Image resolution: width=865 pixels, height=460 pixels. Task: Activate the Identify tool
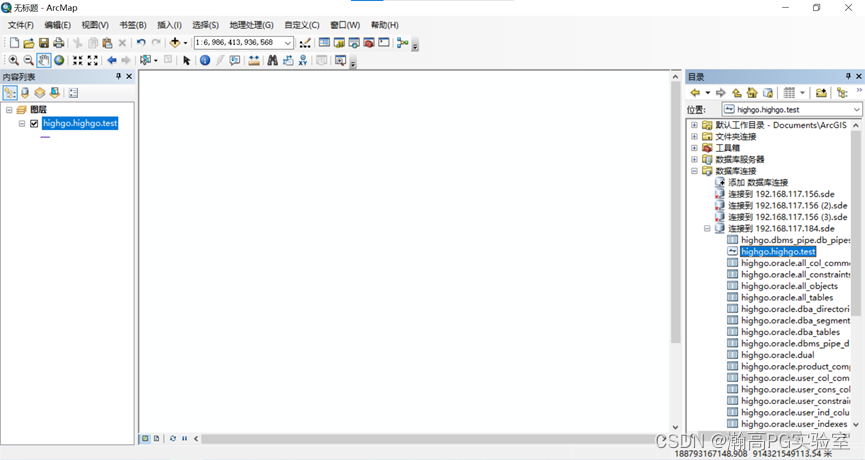pos(205,60)
